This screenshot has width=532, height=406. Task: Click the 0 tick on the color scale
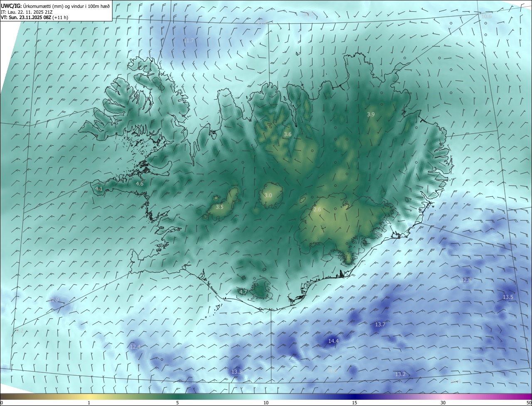pos(2,403)
